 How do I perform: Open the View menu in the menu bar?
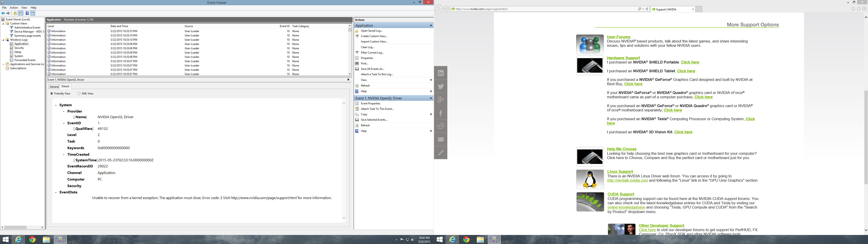[25, 7]
